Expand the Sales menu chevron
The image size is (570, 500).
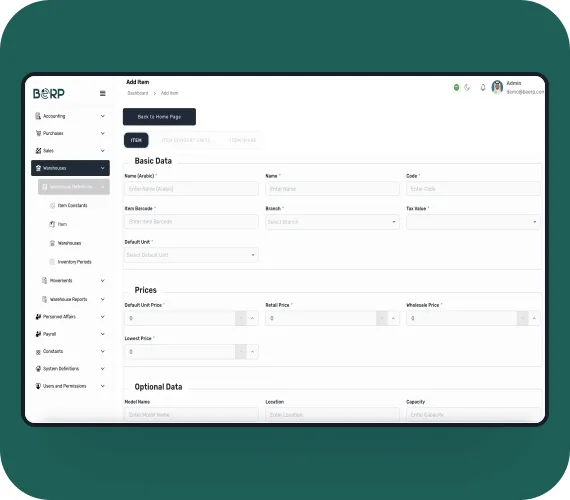coord(103,151)
